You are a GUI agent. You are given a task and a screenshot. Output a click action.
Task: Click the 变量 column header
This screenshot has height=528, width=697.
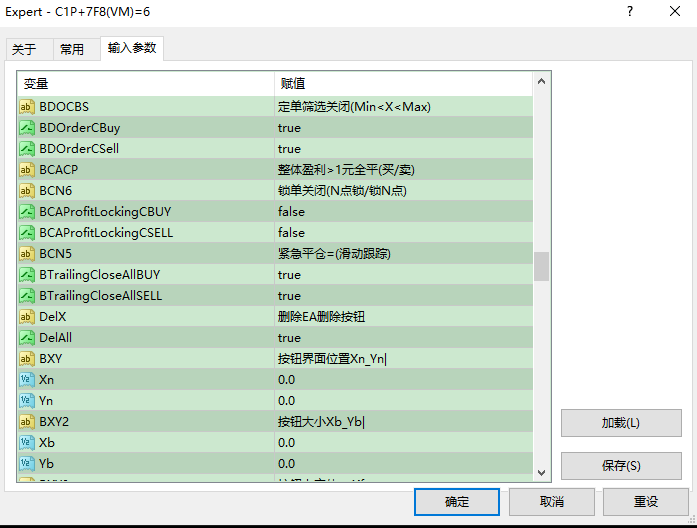pyautogui.click(x=146, y=84)
